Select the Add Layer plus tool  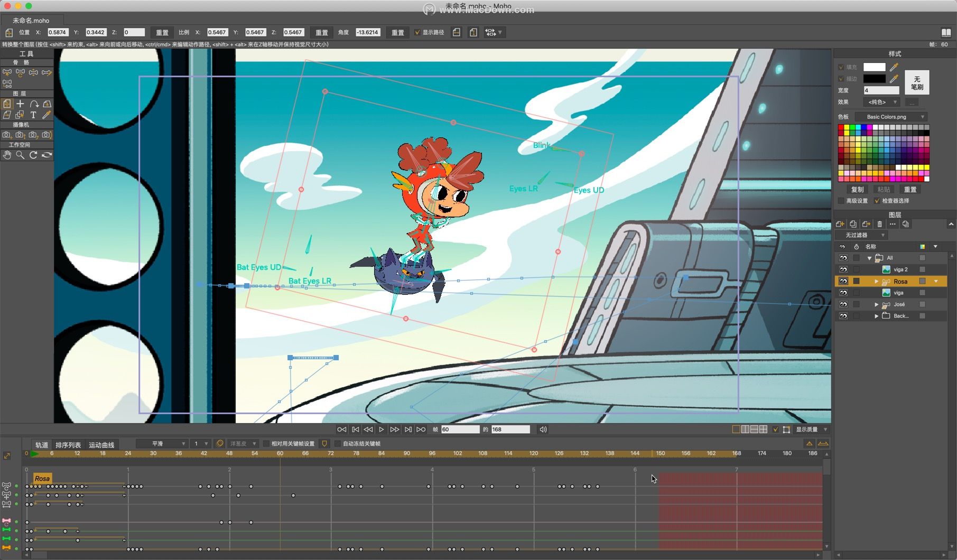coord(20,104)
